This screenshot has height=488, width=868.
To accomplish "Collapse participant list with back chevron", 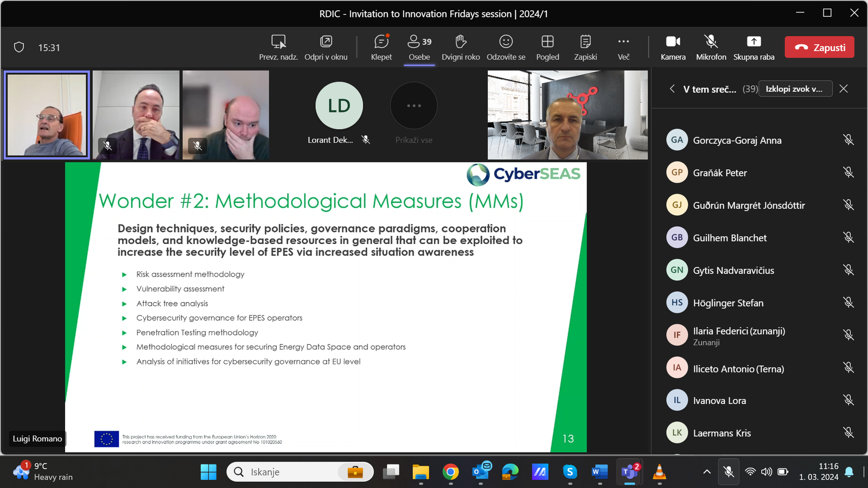I will click(672, 88).
